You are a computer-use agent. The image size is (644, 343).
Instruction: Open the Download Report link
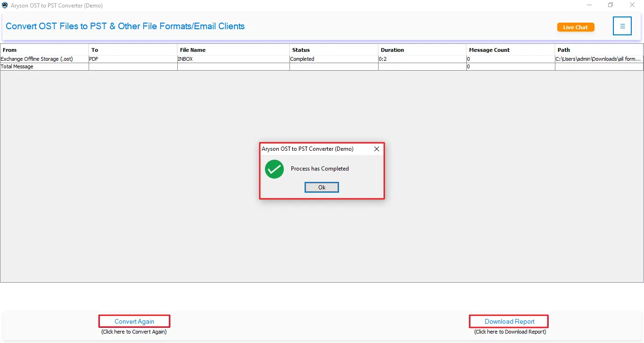tap(509, 321)
